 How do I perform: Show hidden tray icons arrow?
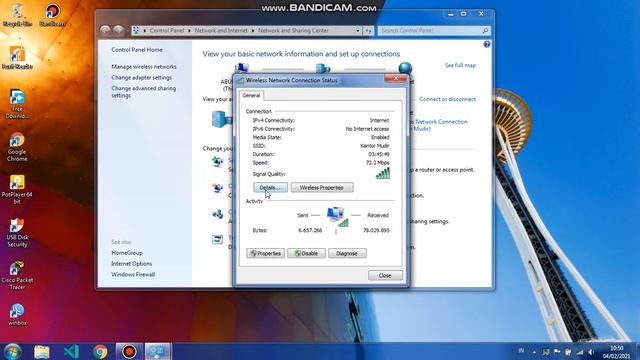pyautogui.click(x=534, y=352)
